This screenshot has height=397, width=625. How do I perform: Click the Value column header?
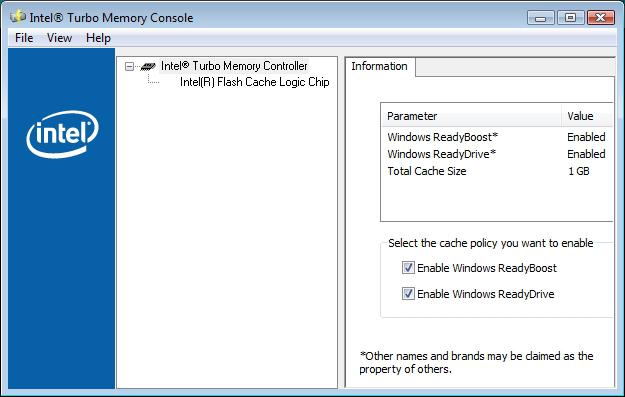pyautogui.click(x=587, y=116)
